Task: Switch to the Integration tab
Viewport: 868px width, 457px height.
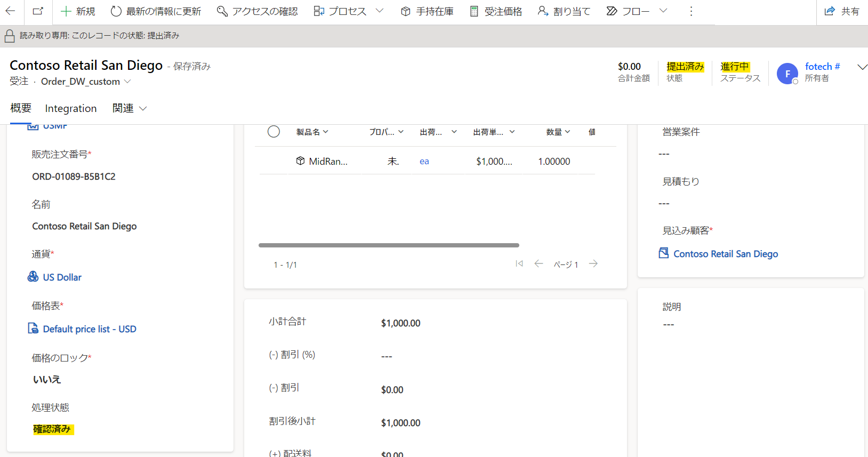Action: 71,108
